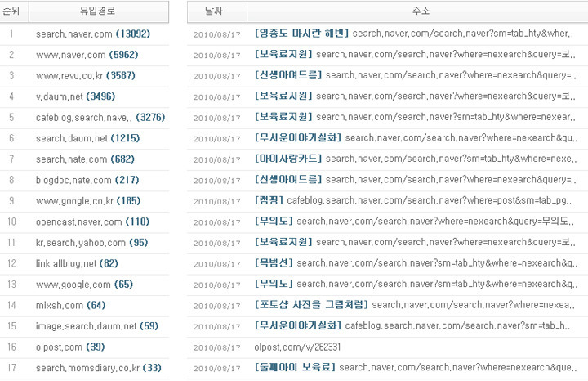
Task: Select date in the [둘째아이 보육료] row
Action: [x=216, y=368]
